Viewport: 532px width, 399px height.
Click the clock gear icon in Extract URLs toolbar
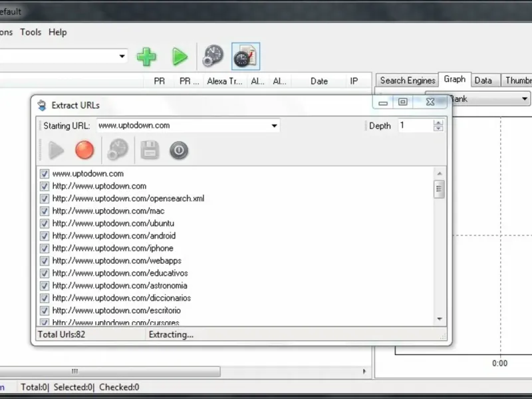click(x=118, y=149)
